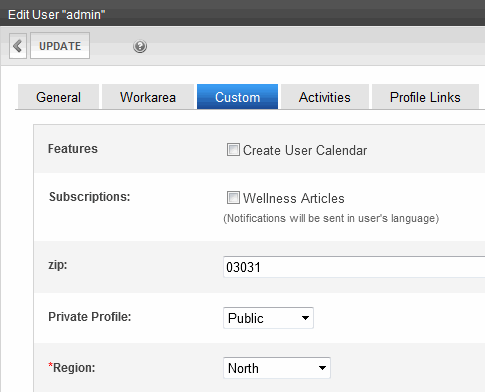
Task: Focus the zip code input field
Action: [354, 267]
